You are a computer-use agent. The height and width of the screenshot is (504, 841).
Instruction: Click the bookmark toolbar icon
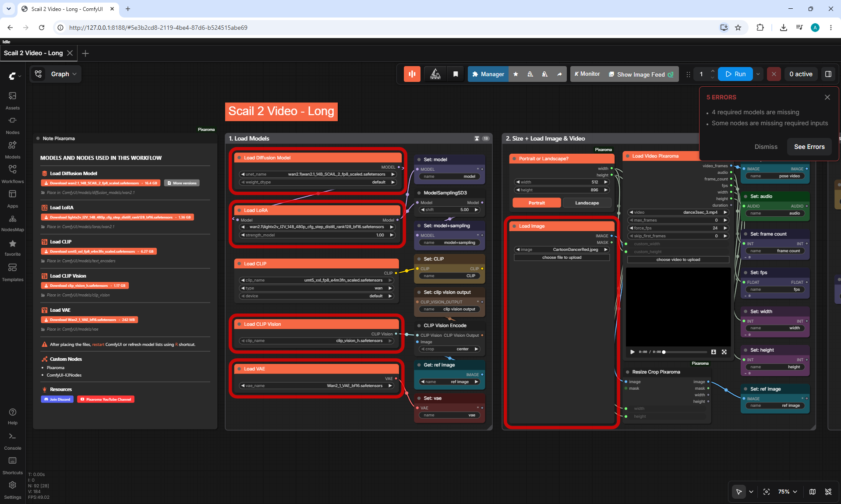pos(456,74)
